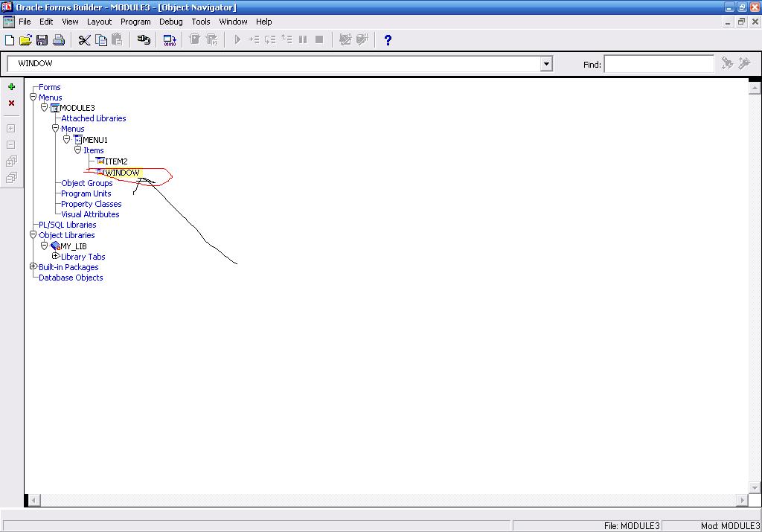This screenshot has width=762, height=532.
Task: Expand the Built-in Packages node
Action: pos(33,266)
